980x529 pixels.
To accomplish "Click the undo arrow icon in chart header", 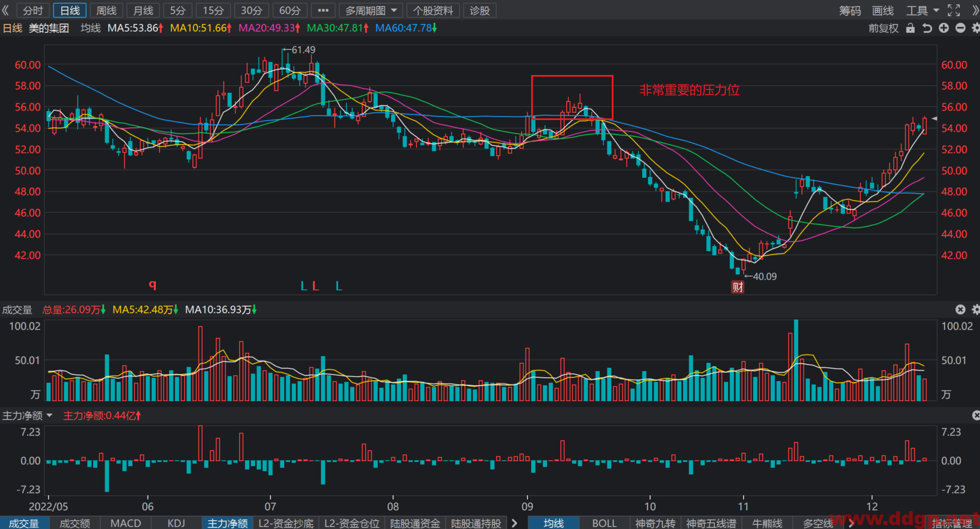I will point(927,28).
